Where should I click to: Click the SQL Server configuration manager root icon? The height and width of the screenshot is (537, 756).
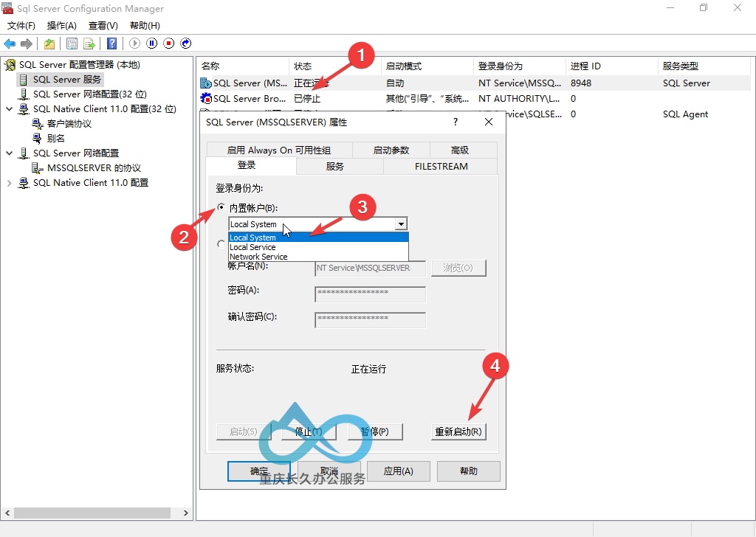[10, 64]
